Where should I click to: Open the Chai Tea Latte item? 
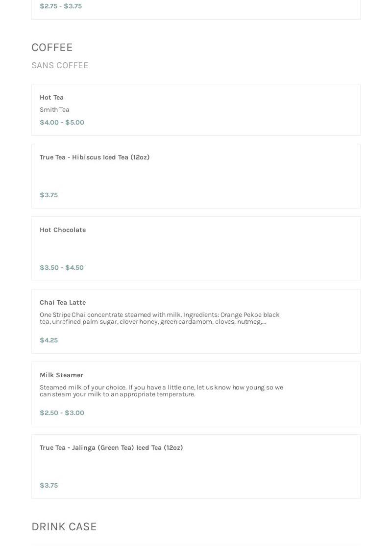63,302
